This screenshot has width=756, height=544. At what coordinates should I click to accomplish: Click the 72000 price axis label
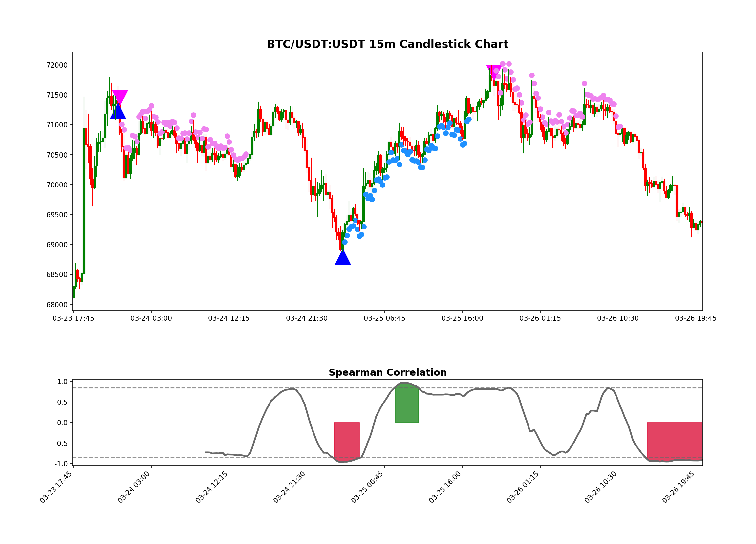point(57,65)
